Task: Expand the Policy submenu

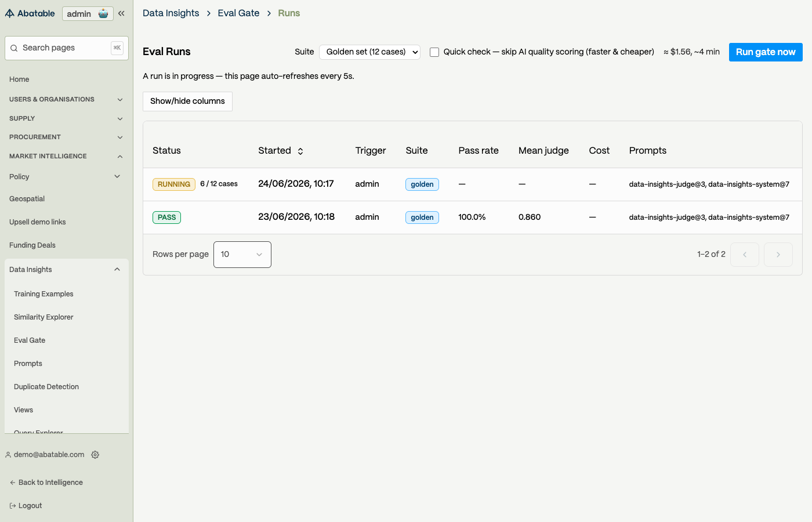Action: pos(67,177)
